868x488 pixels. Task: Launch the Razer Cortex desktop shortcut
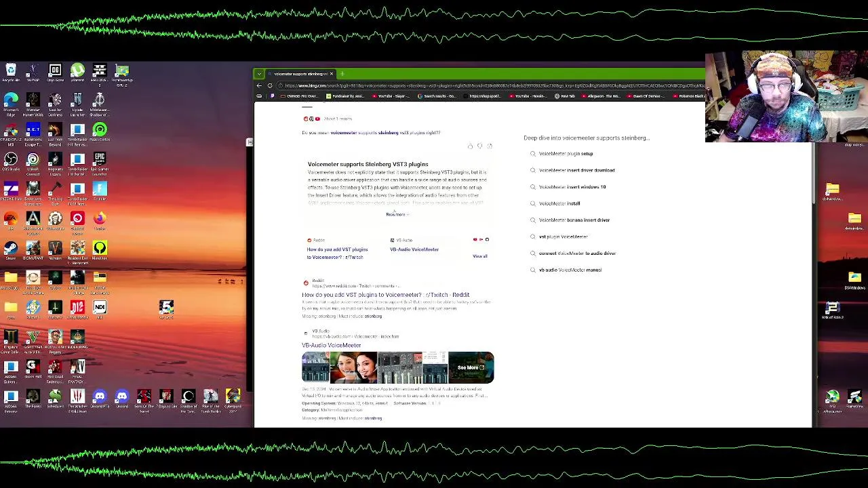pos(100,132)
